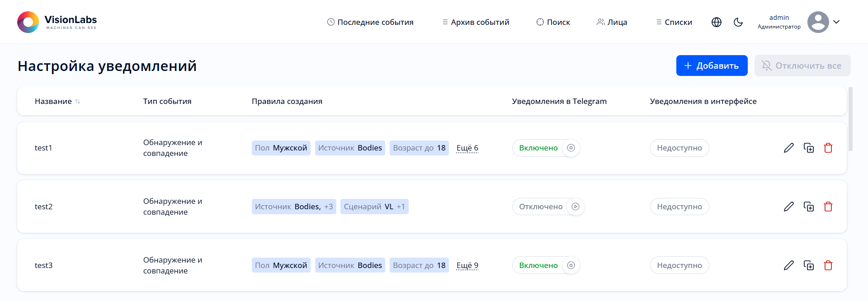The height and width of the screenshot is (301, 868).
Task: Click the VisionLabs logo
Action: (x=57, y=22)
